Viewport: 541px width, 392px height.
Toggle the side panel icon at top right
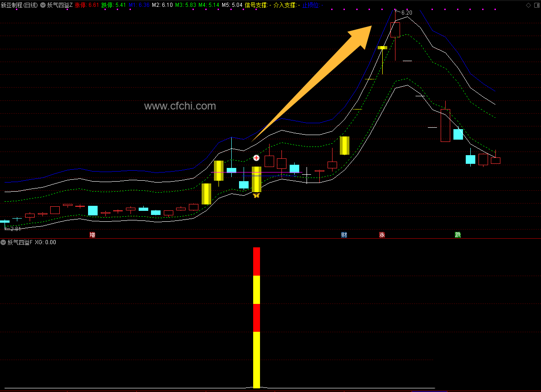click(537, 5)
